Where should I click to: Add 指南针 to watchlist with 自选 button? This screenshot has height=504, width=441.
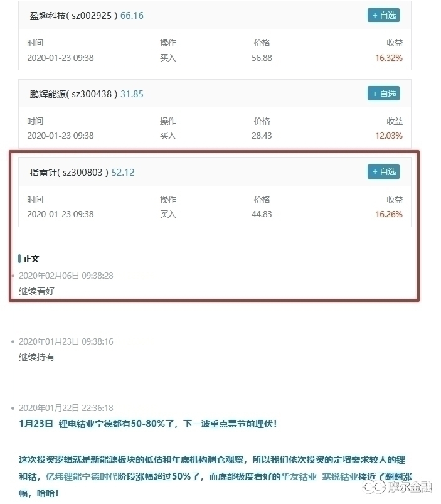click(383, 171)
